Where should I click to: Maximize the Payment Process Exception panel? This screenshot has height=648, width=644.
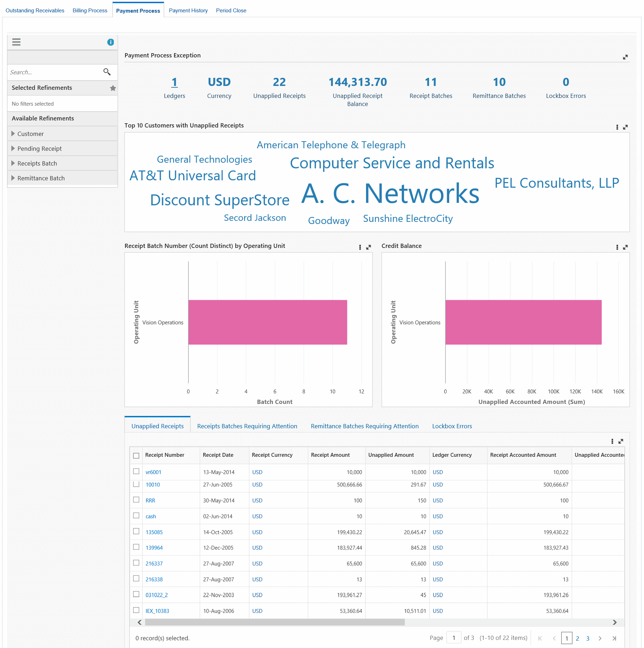click(x=625, y=57)
